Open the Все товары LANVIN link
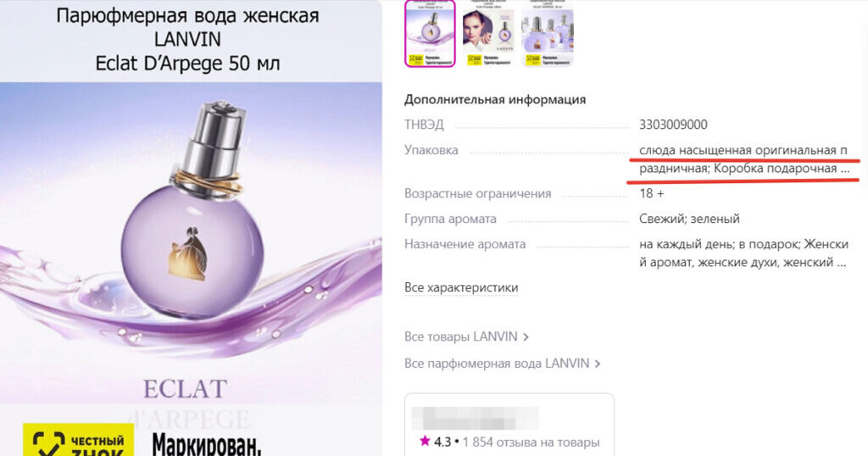Image resolution: width=868 pixels, height=456 pixels. (x=460, y=336)
